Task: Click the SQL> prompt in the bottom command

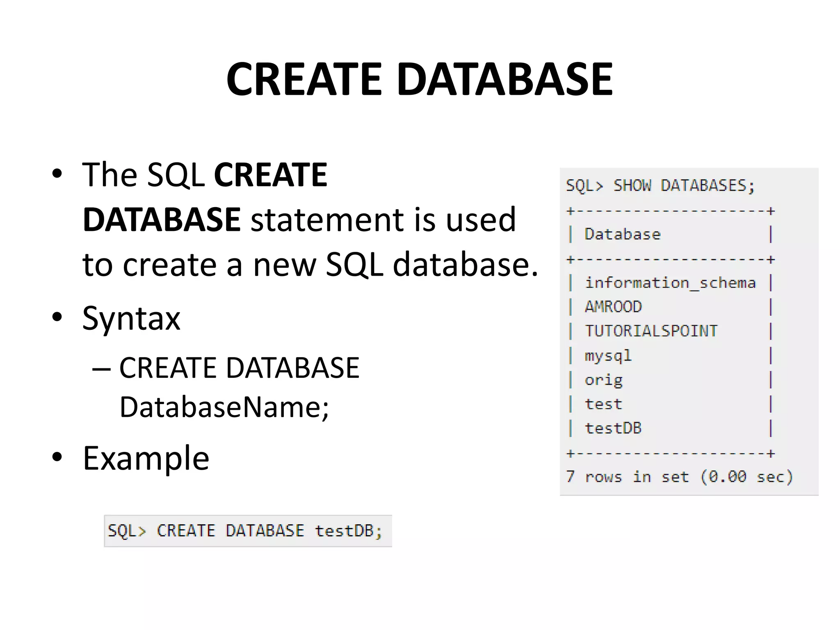Action: (126, 531)
